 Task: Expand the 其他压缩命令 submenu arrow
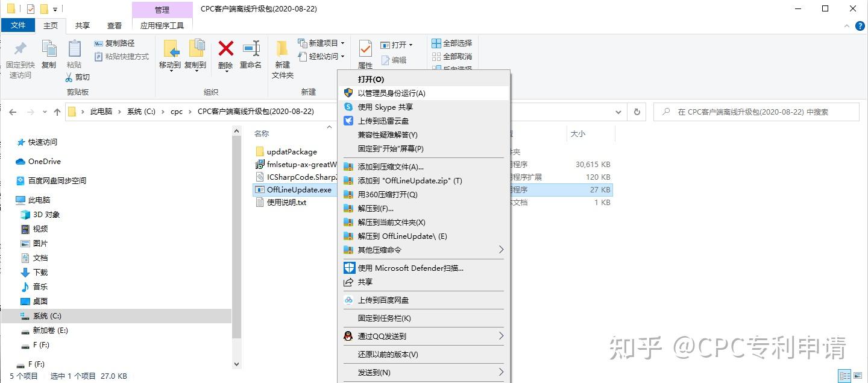point(501,250)
